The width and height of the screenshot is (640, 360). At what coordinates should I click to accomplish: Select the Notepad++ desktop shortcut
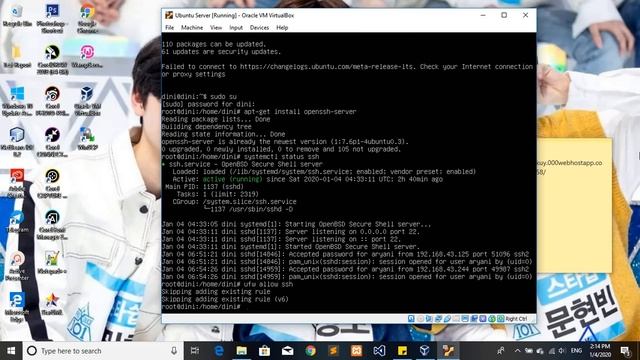(x=52, y=262)
